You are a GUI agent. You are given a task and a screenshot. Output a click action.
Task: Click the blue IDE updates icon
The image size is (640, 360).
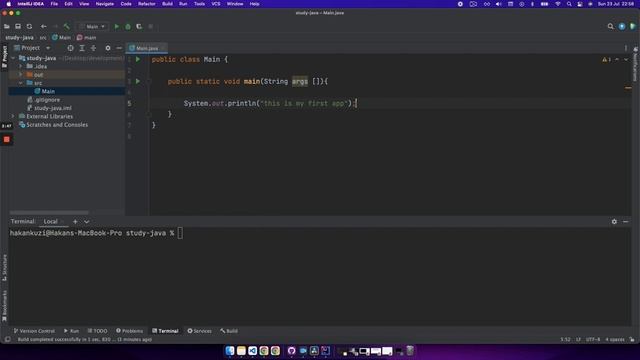[x=622, y=27]
